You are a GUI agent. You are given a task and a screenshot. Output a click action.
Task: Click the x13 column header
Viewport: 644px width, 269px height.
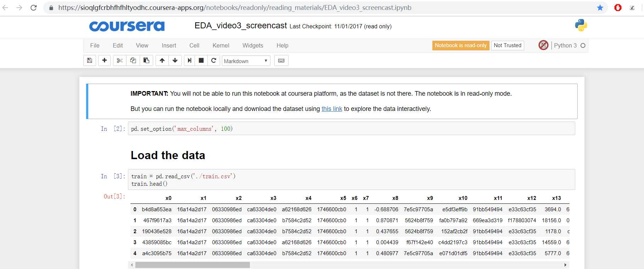(x=556, y=198)
